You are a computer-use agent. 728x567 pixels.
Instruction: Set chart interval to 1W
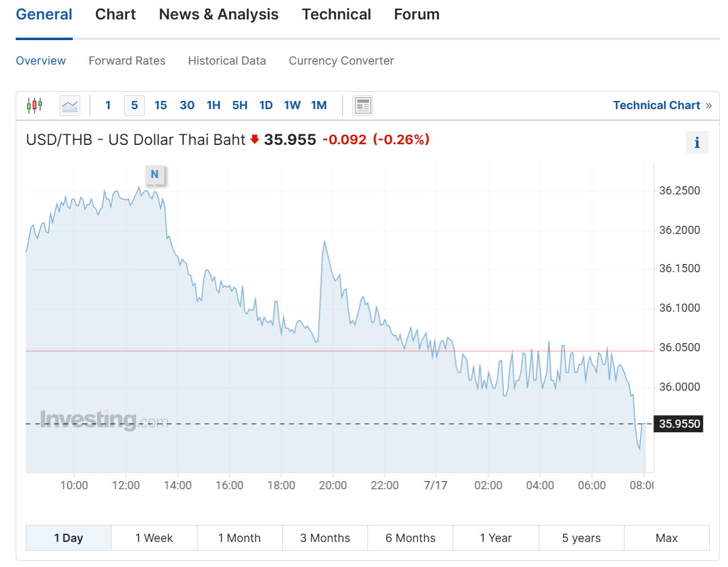click(x=292, y=105)
